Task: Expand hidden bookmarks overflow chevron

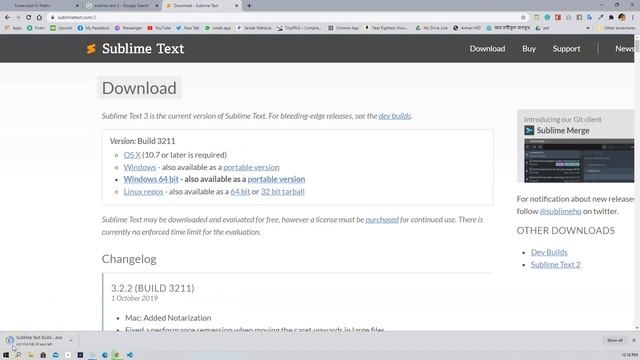Action: 588,28
